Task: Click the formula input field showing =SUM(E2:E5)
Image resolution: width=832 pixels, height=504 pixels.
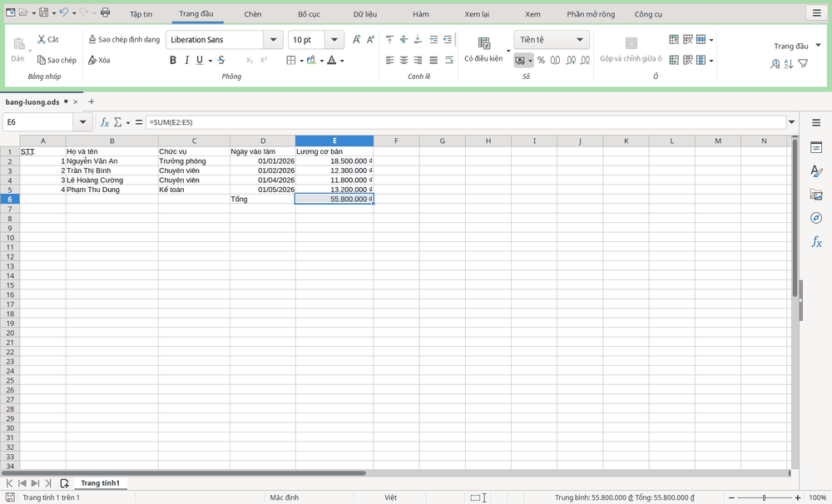Action: pos(466,122)
